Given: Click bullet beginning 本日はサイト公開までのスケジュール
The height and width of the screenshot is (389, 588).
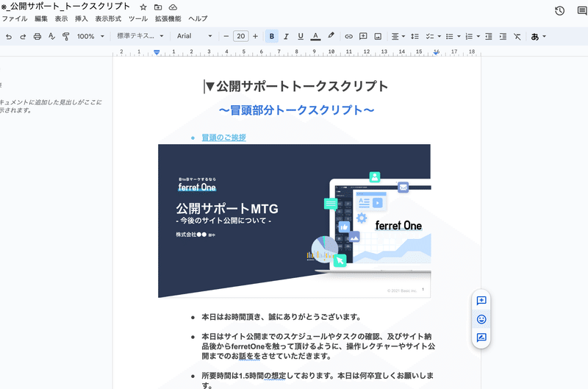Looking at the screenshot, I should tap(318, 346).
